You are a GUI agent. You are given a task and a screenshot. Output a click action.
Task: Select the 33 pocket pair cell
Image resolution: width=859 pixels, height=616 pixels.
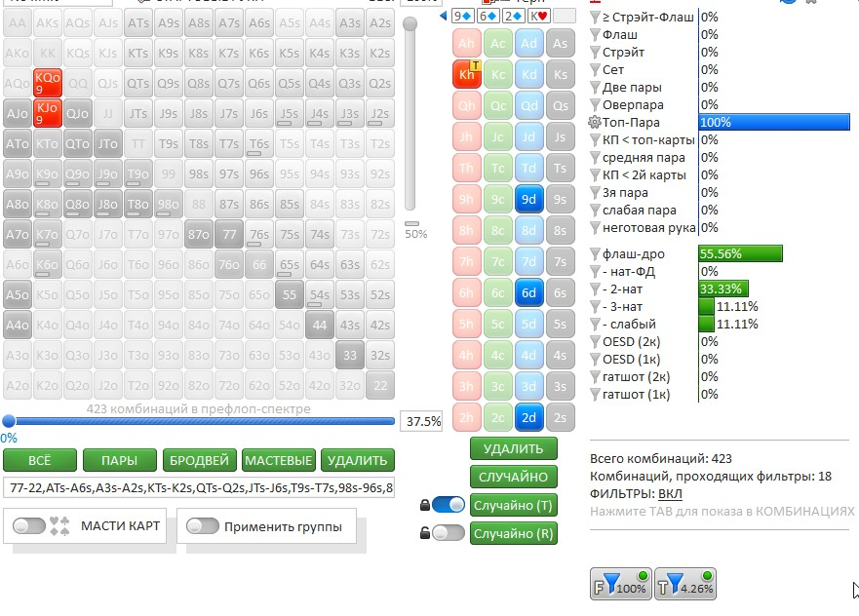click(349, 355)
